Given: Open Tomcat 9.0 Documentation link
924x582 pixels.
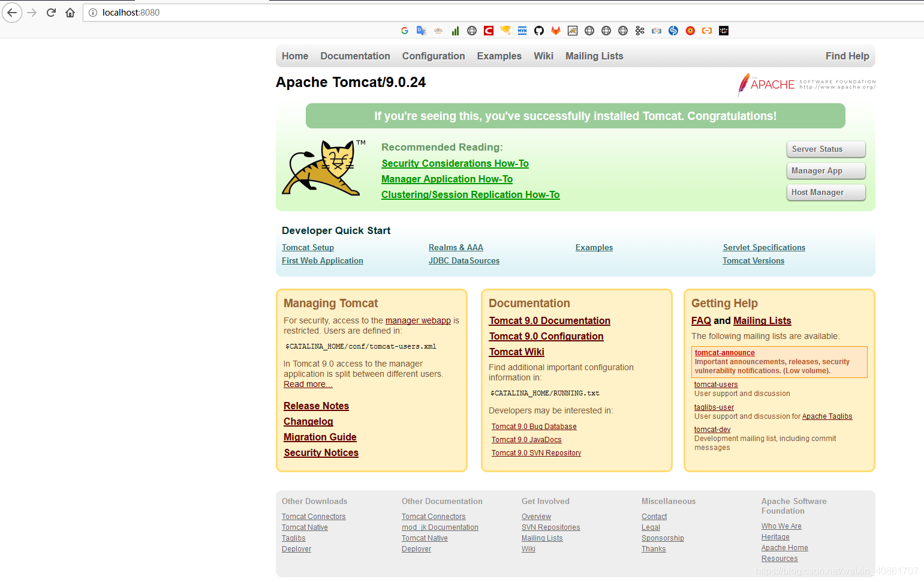Looking at the screenshot, I should (550, 321).
